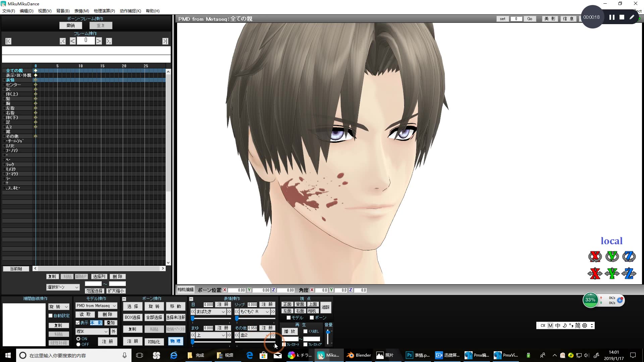The width and height of the screenshot is (644, 362).
Task: Open the 襟IK dropdown
Action: pyautogui.click(x=92, y=331)
